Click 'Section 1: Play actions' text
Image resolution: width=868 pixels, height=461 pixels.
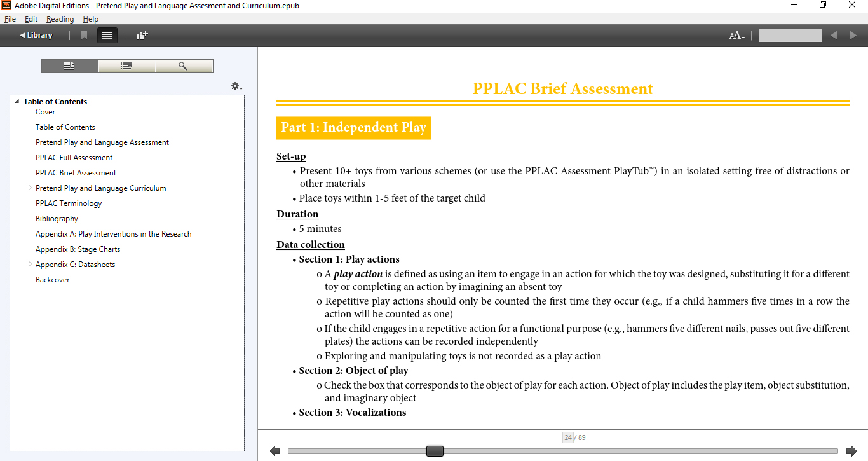(x=349, y=259)
